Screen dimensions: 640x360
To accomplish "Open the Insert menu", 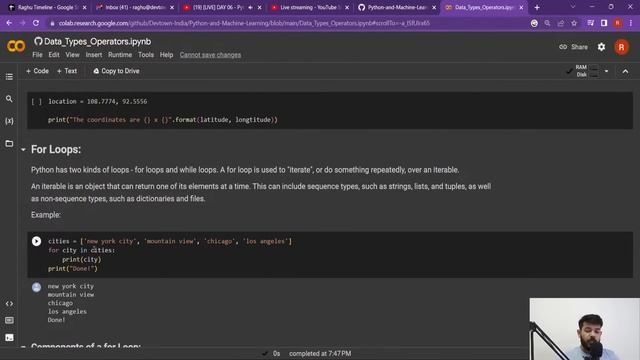I will 94,55.
